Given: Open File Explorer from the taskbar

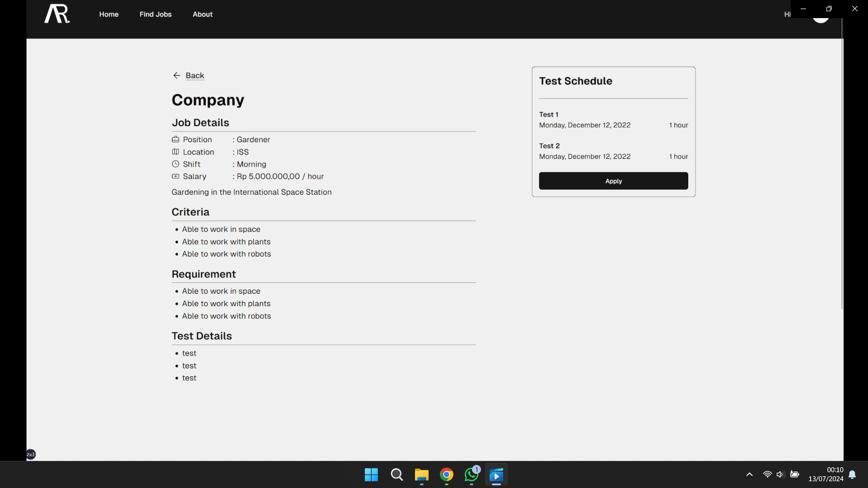Looking at the screenshot, I should 421,475.
